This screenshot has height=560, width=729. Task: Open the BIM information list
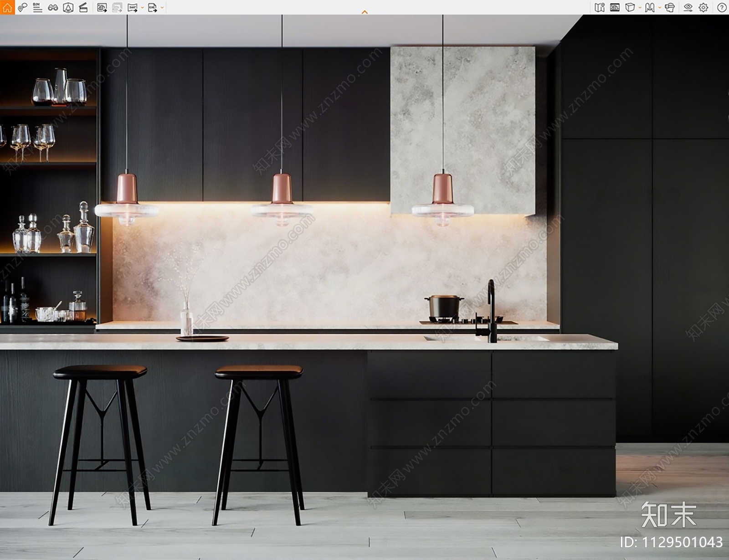click(x=37, y=7)
